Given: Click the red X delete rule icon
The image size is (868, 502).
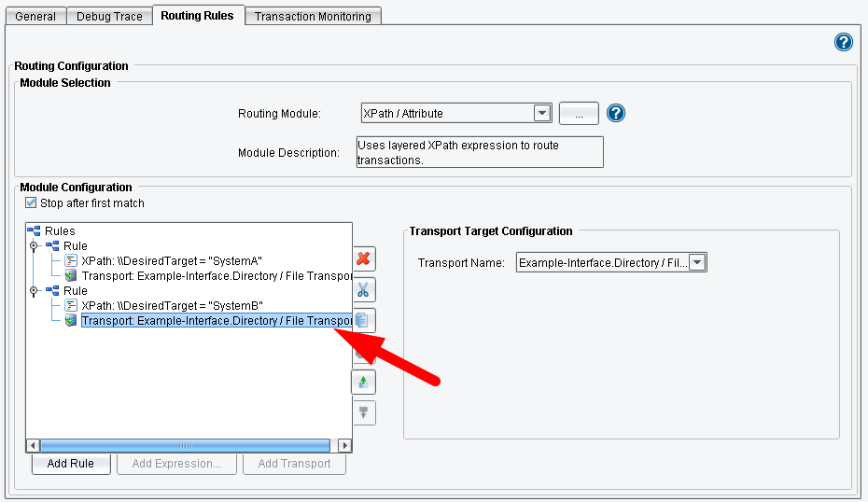Looking at the screenshot, I should tap(364, 258).
